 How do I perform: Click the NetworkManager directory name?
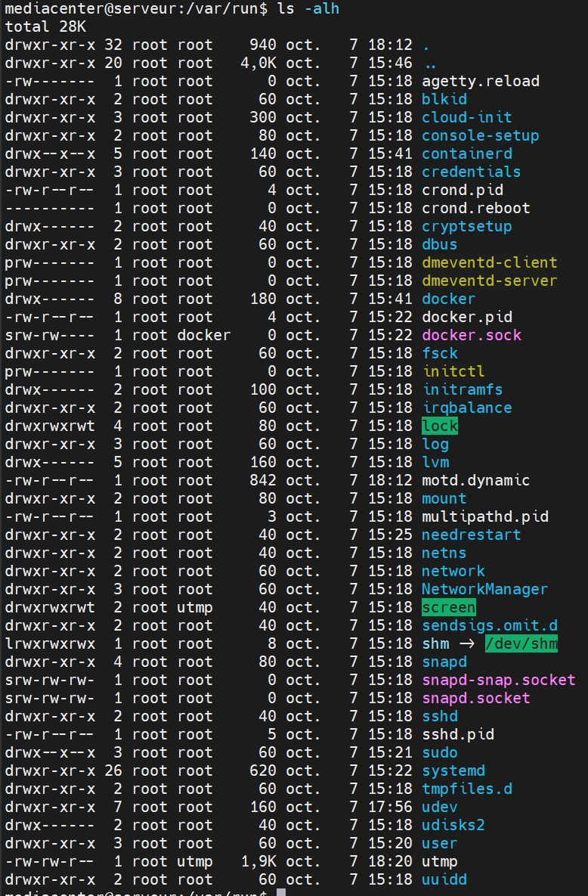coord(484,589)
